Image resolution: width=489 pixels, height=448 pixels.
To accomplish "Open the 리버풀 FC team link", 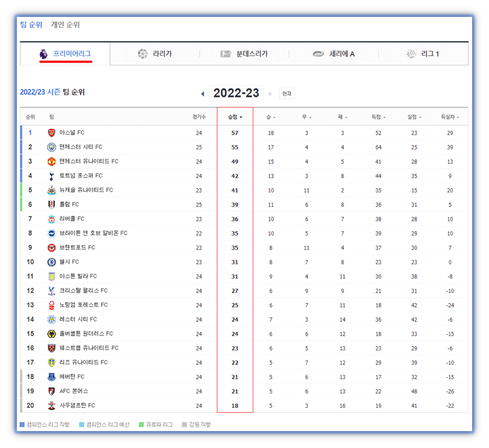I will pyautogui.click(x=72, y=219).
